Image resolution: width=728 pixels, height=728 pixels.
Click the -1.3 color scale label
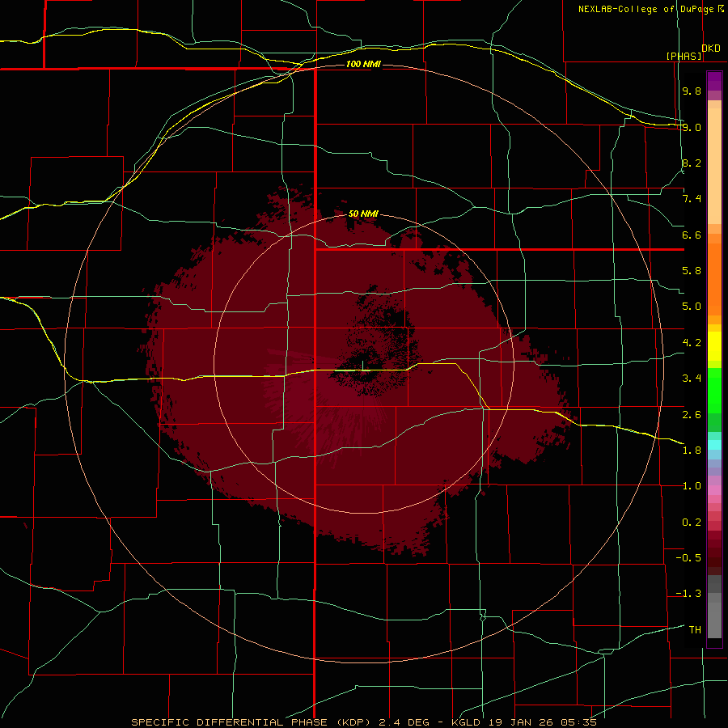coord(688,594)
